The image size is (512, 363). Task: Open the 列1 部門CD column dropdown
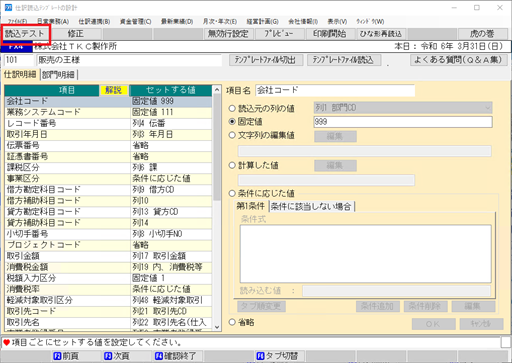pos(403,108)
